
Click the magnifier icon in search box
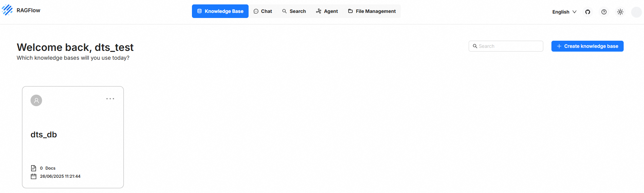[475, 46]
